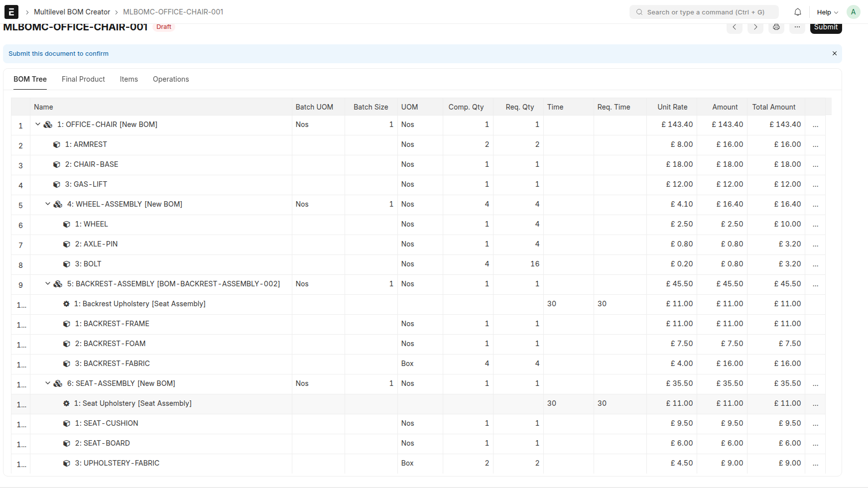Image resolution: width=868 pixels, height=488 pixels.
Task: Click the user avatar A icon
Action: 853,12
